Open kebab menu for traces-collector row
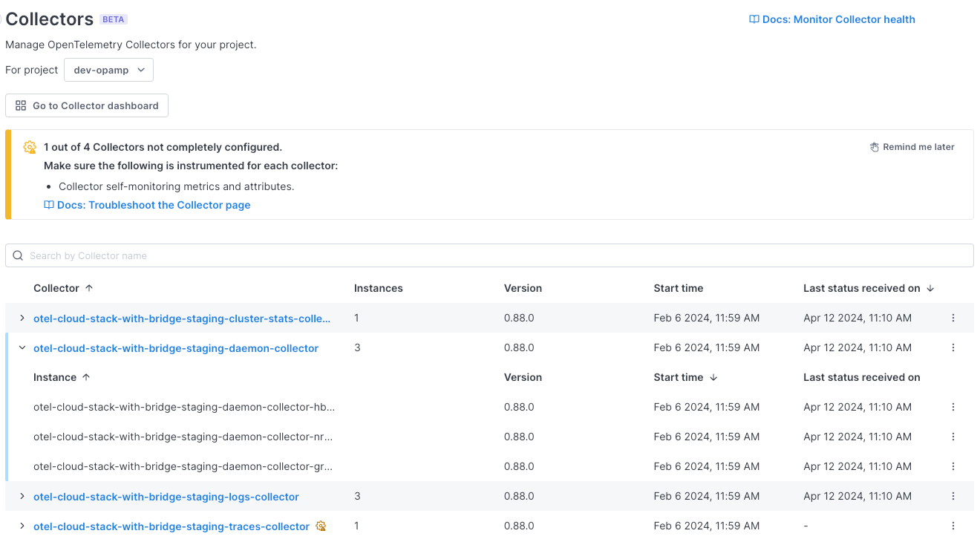 (953, 526)
